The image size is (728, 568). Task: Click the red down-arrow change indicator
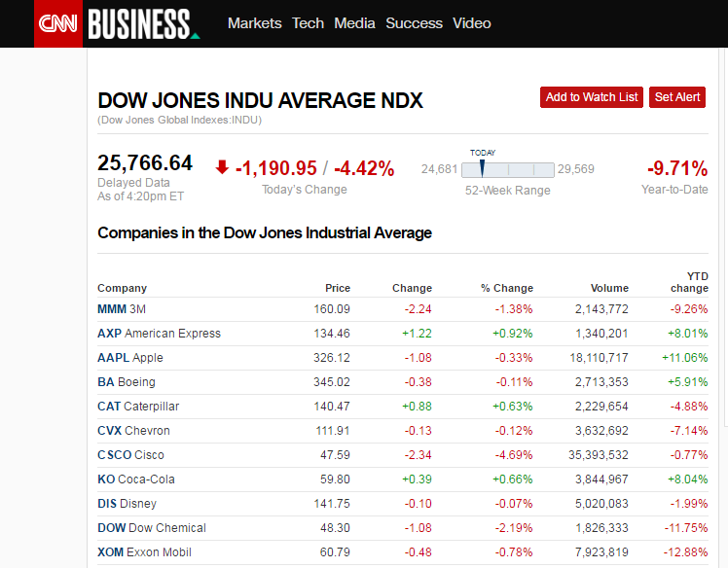click(222, 167)
